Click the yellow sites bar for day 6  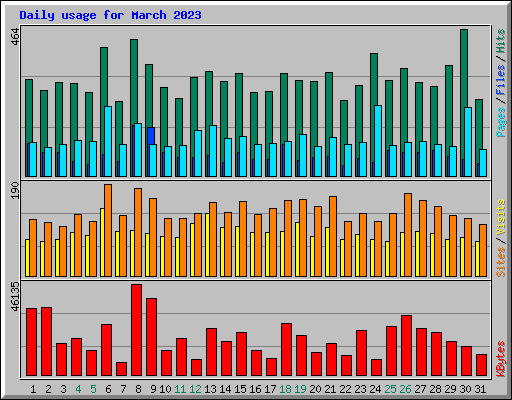103,242
